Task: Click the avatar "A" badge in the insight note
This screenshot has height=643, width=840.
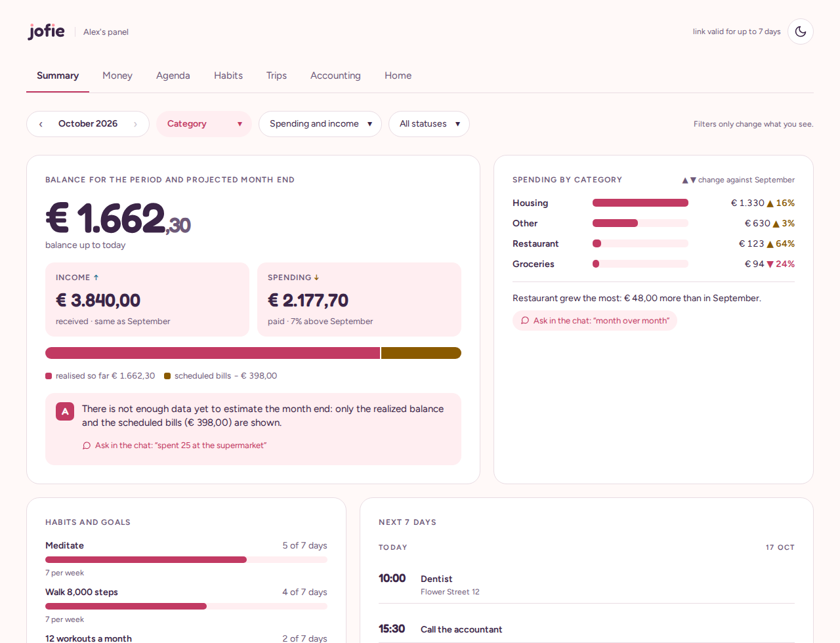Action: [65, 411]
